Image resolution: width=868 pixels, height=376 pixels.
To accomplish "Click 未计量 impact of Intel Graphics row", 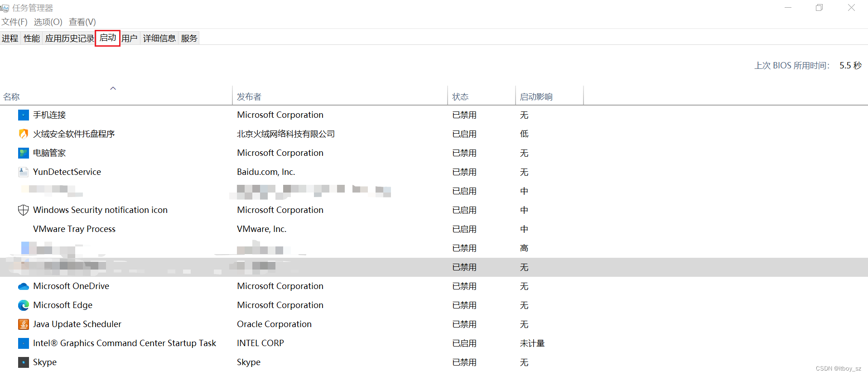I will pyautogui.click(x=532, y=343).
